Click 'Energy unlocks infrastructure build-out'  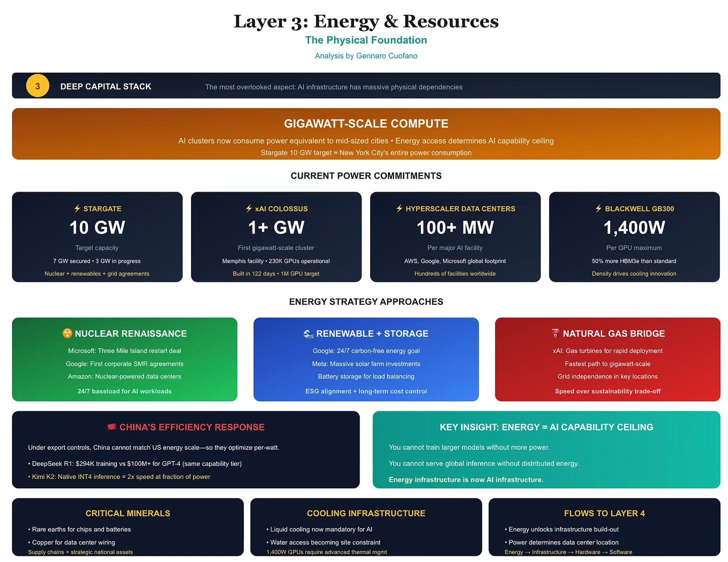[561, 529]
